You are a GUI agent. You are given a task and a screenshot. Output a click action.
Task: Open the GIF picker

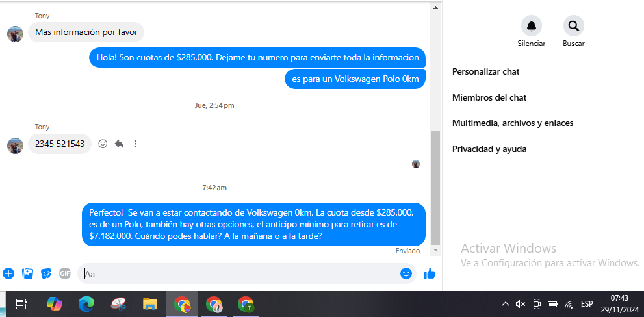pos(65,273)
